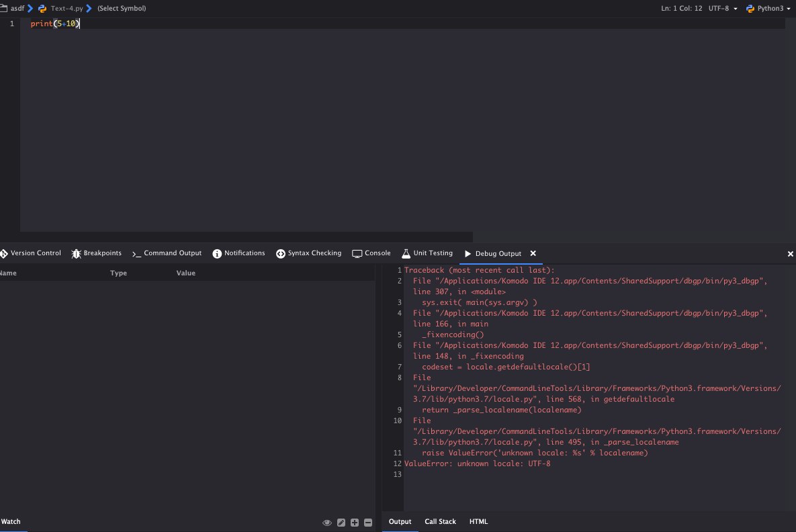Image resolution: width=796 pixels, height=532 pixels.
Task: Add a new watch with plus icon
Action: (x=355, y=523)
